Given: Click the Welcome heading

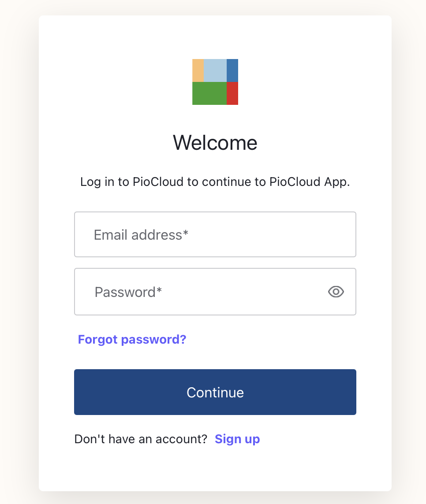Looking at the screenshot, I should [x=215, y=142].
